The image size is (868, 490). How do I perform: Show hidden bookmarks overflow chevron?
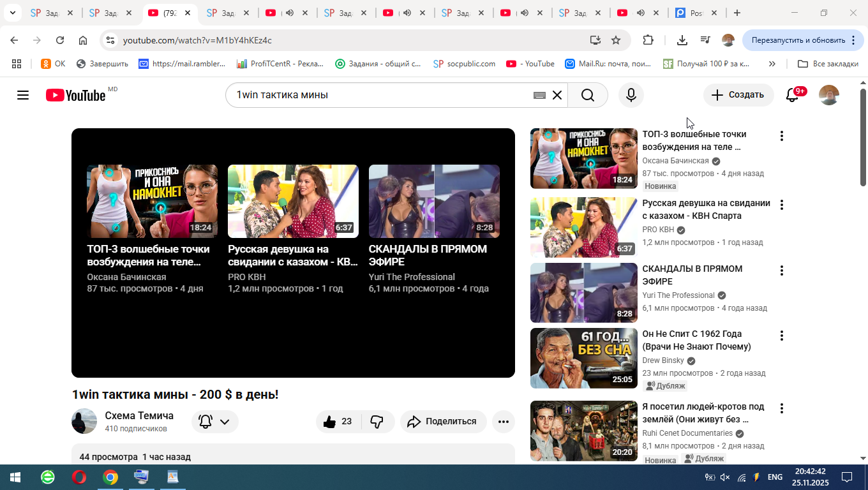772,64
